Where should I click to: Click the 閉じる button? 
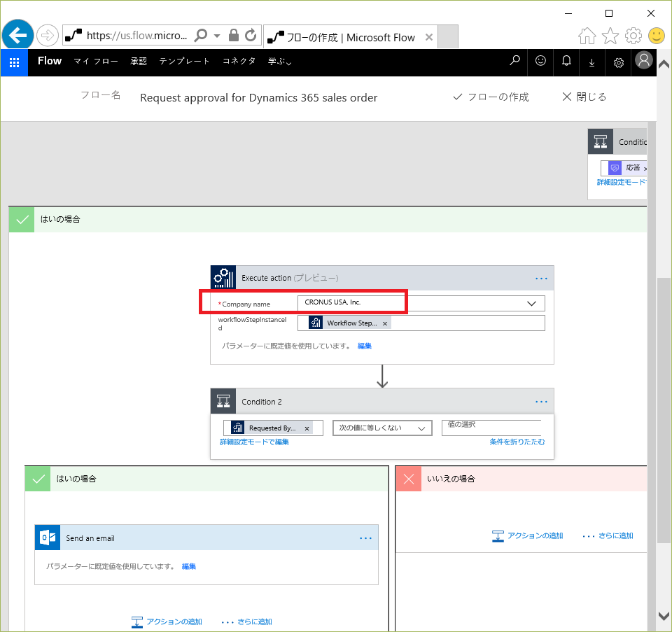pyautogui.click(x=584, y=97)
